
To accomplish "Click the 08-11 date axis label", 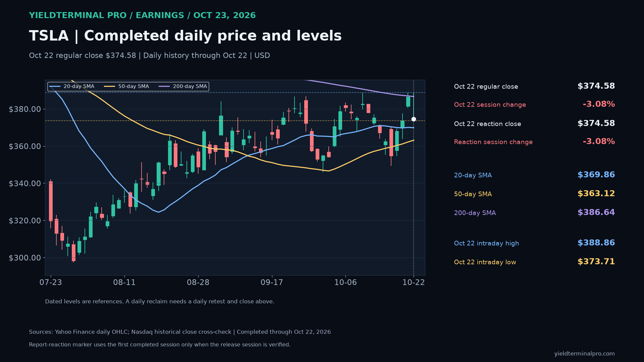I will click(124, 283).
